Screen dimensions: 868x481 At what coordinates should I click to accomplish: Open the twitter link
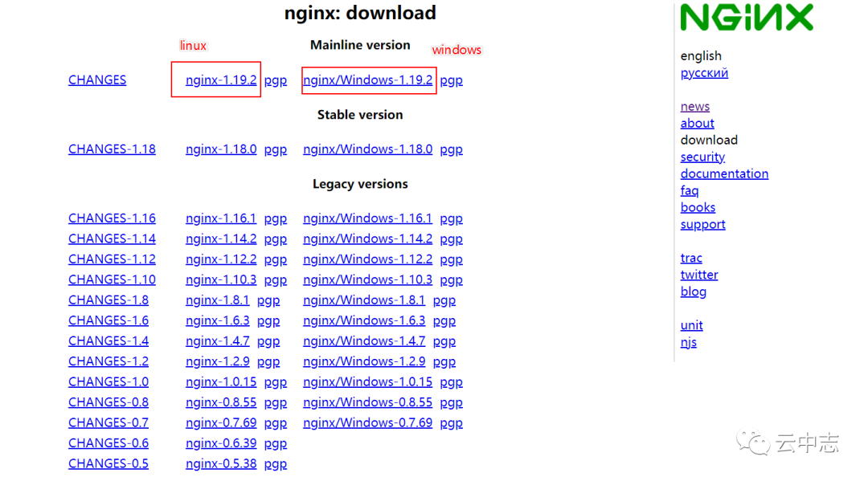pyautogui.click(x=698, y=275)
